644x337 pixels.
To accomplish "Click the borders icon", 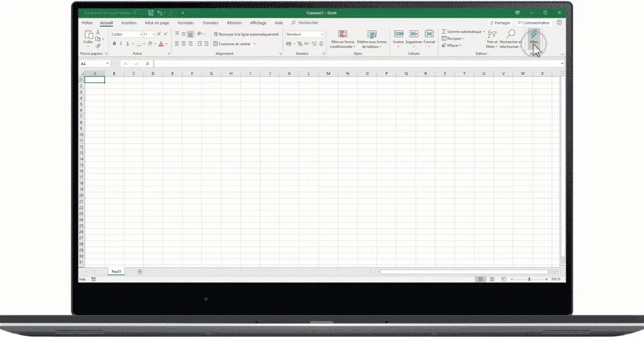I will pos(139,44).
